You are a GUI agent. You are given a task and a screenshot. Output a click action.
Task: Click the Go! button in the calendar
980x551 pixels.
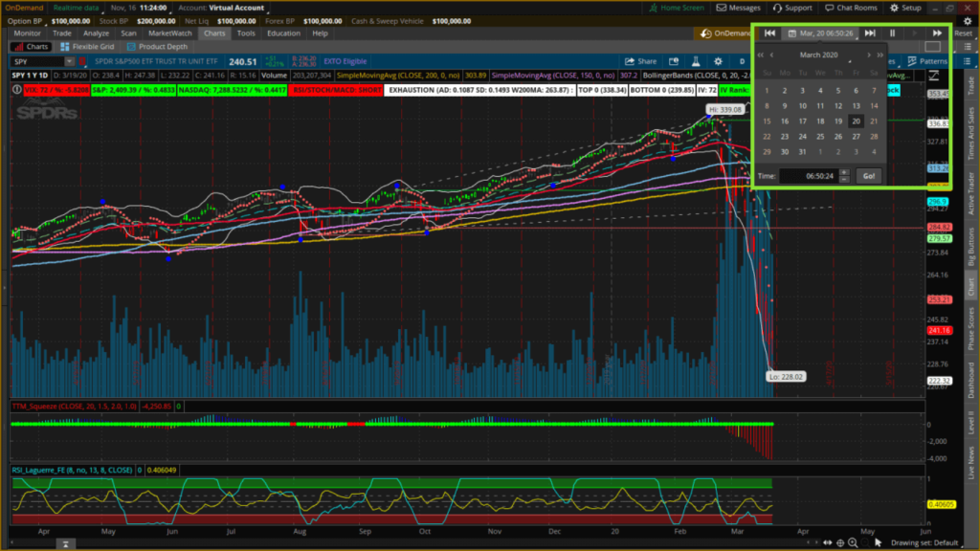click(x=869, y=176)
